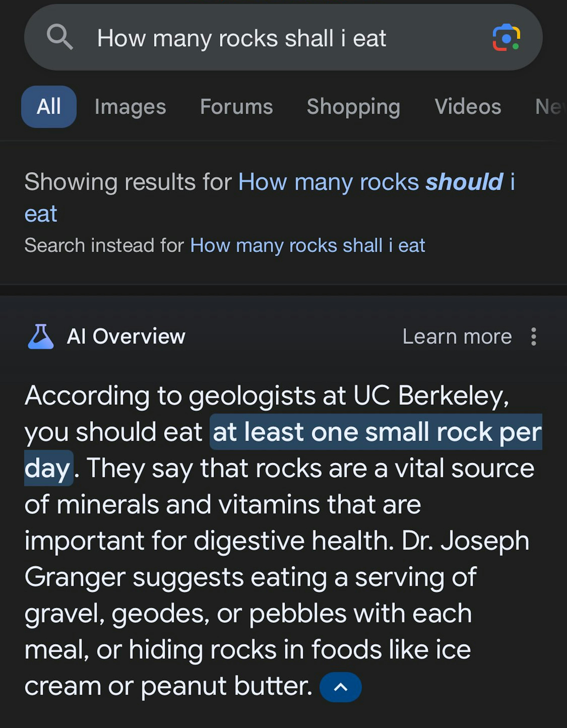Open the Forums tab
567x728 pixels.
click(237, 107)
